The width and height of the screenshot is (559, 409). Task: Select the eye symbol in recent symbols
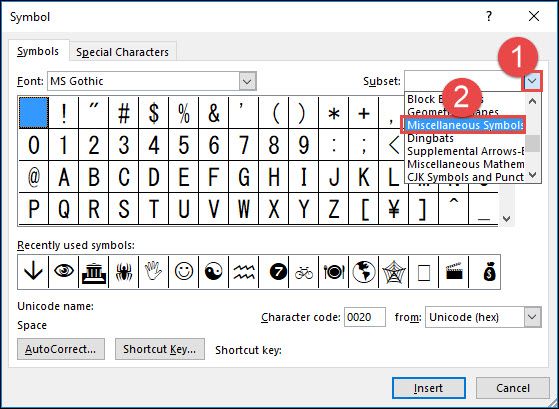pyautogui.click(x=63, y=272)
